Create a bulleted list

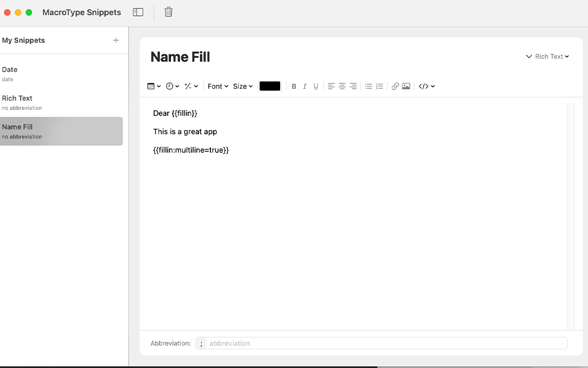click(x=368, y=86)
